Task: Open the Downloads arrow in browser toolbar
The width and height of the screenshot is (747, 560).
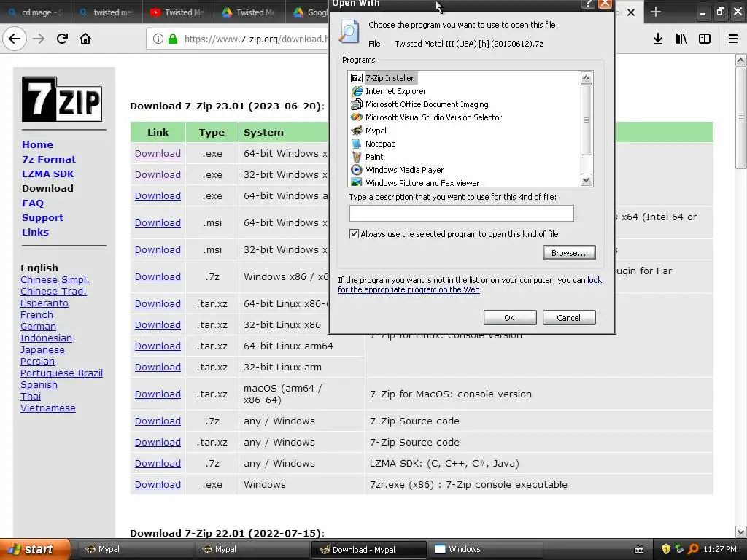Action: click(657, 39)
